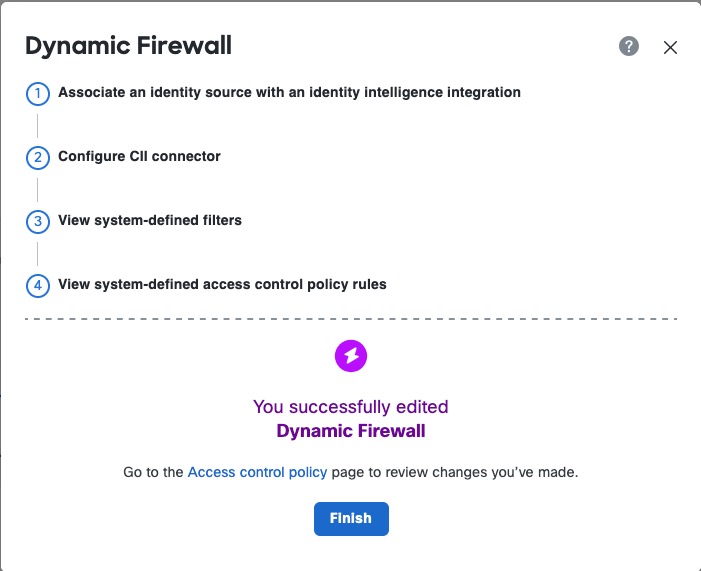The image size is (701, 571).
Task: Click the bold purple Dynamic Firewall name
Action: coord(350,431)
